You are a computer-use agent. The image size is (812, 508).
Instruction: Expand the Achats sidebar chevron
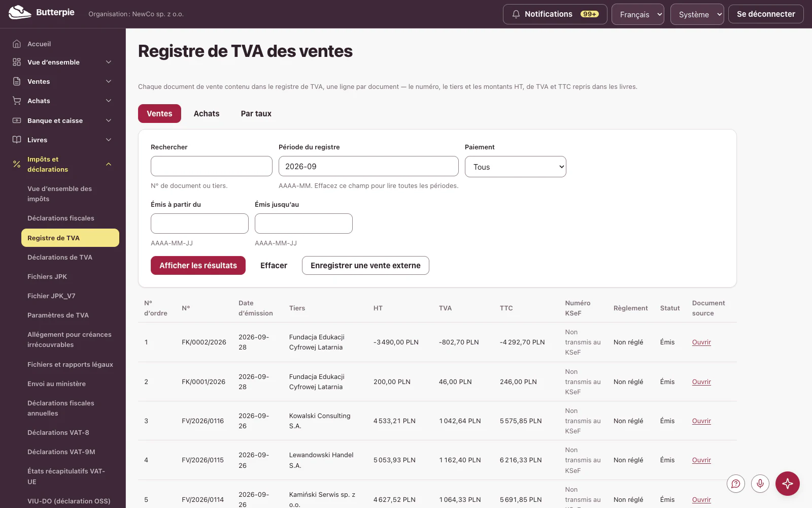click(x=109, y=101)
